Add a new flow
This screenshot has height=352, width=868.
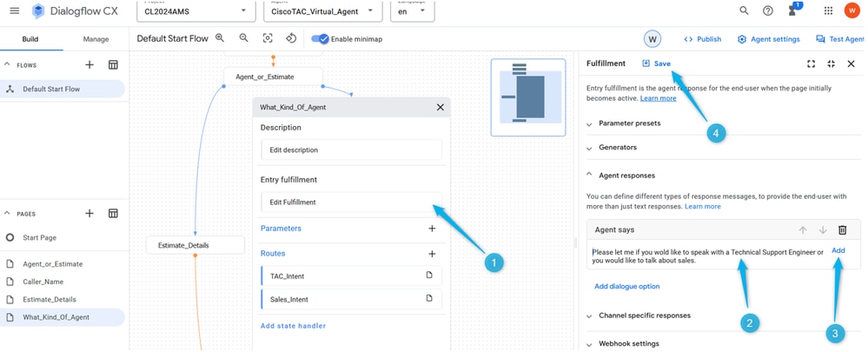[89, 65]
